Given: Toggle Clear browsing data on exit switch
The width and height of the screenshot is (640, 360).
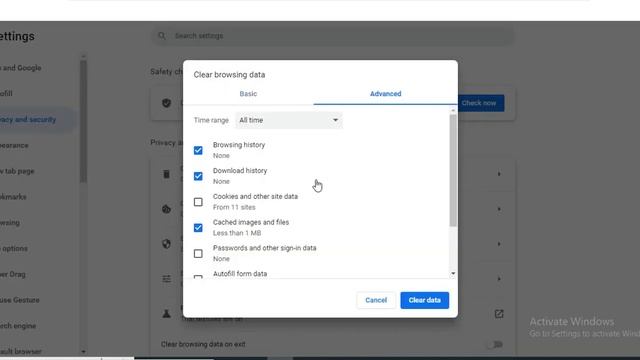Looking at the screenshot, I should tap(496, 344).
